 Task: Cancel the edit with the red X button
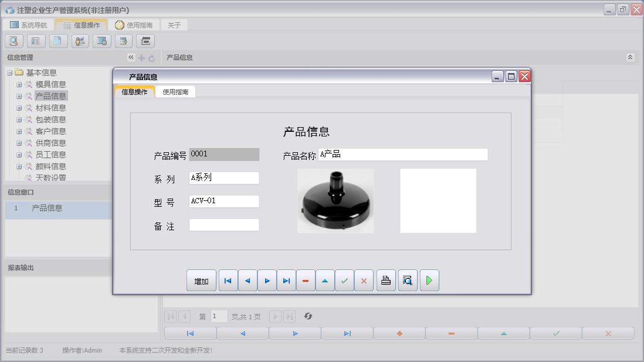[x=364, y=280]
